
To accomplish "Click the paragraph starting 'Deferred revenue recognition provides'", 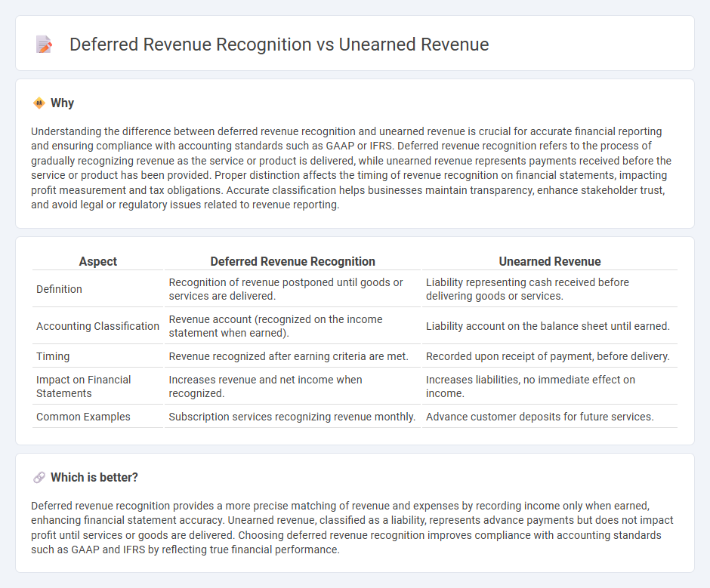I will click(352, 528).
